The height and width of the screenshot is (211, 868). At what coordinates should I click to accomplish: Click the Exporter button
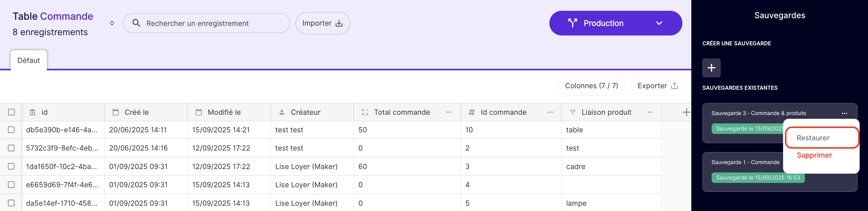[x=657, y=86]
